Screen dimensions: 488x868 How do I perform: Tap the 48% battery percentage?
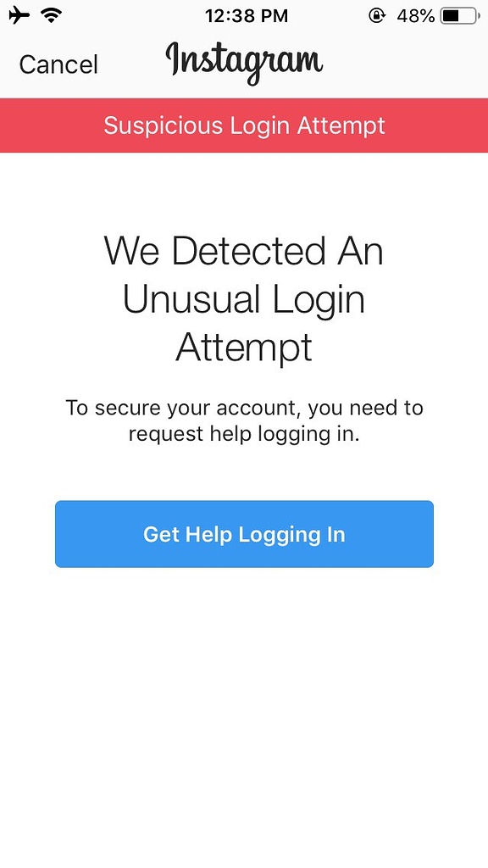click(415, 16)
